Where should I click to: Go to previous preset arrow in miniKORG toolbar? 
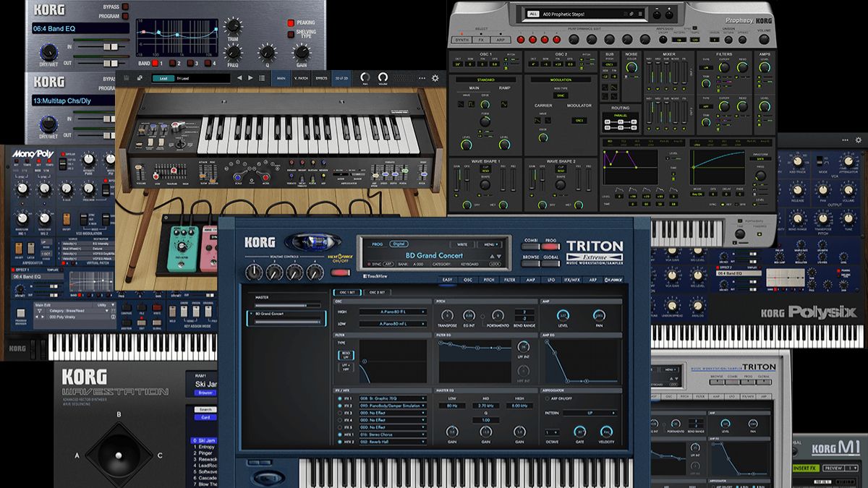tap(241, 78)
